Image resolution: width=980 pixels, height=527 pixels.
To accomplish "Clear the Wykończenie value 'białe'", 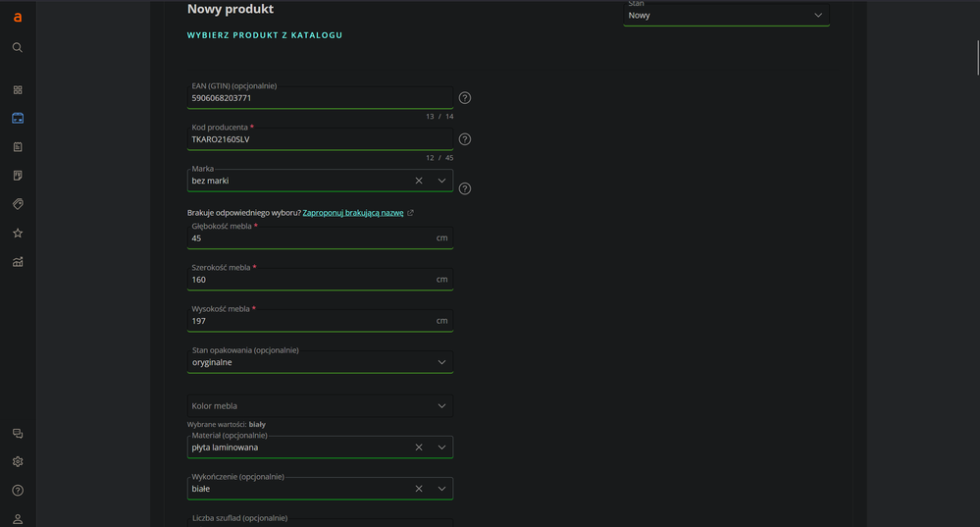I will pyautogui.click(x=419, y=489).
